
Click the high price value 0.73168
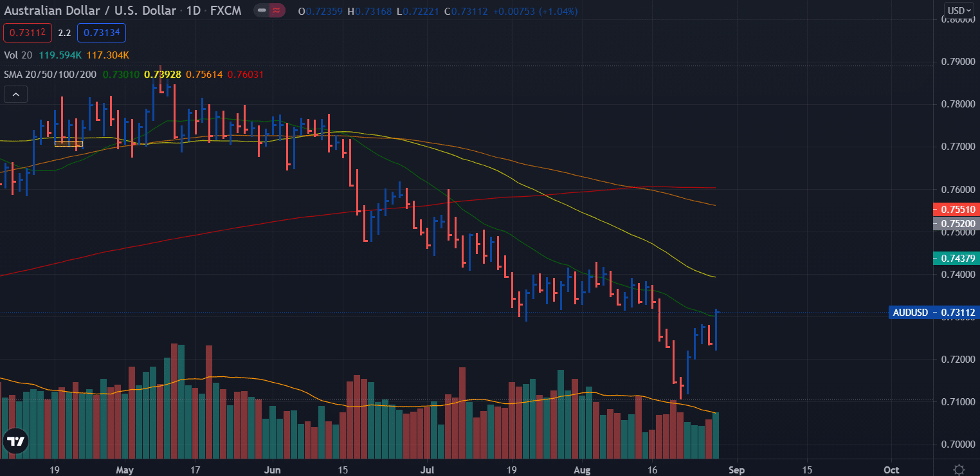[374, 11]
